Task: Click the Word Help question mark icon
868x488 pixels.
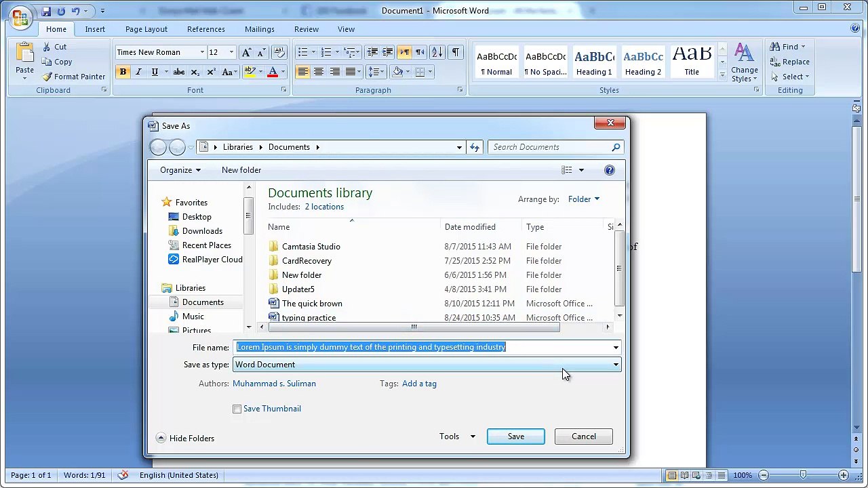Action: 855,28
